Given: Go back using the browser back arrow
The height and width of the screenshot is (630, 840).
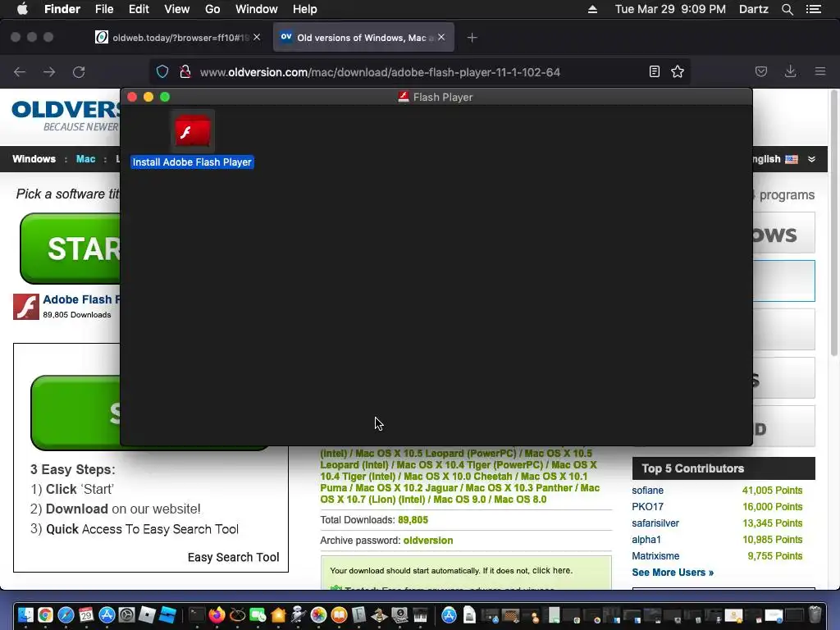Looking at the screenshot, I should [x=20, y=72].
